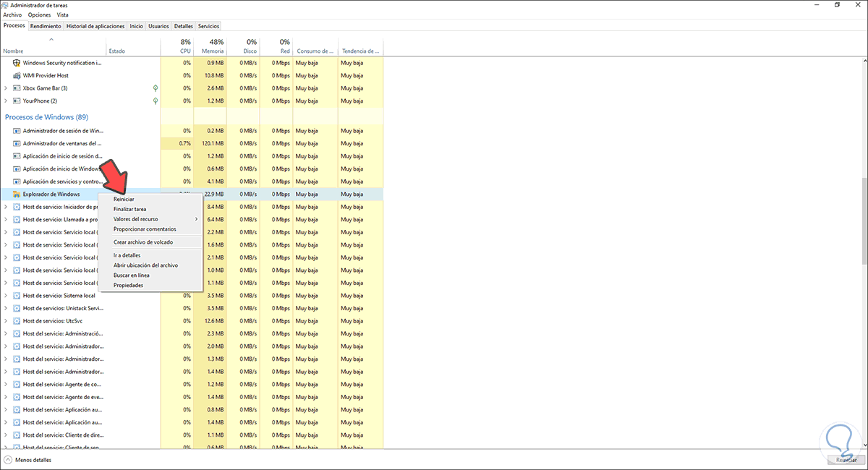This screenshot has width=868, height=470.
Task: Click the gear icon of Host de servicios: Unistack
Action: (x=17, y=308)
